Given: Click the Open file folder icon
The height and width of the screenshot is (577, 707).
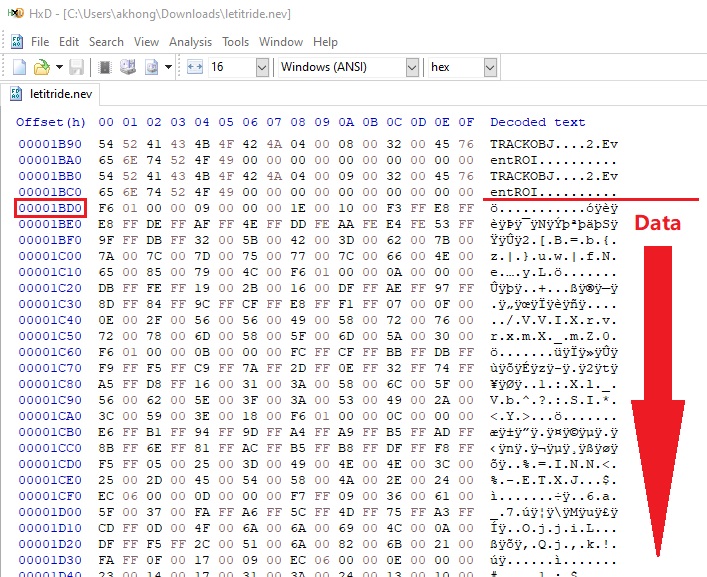Looking at the screenshot, I should [42, 67].
